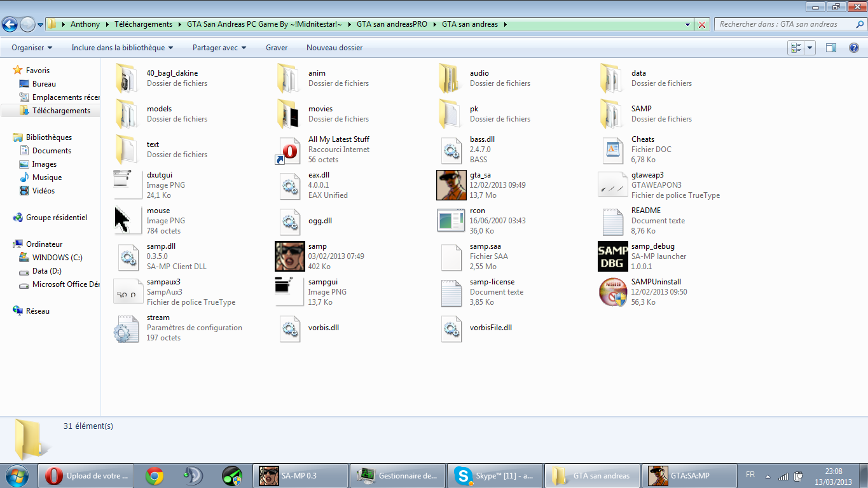Open the view options dropdown arrow
This screenshot has height=488, width=868.
click(810, 48)
